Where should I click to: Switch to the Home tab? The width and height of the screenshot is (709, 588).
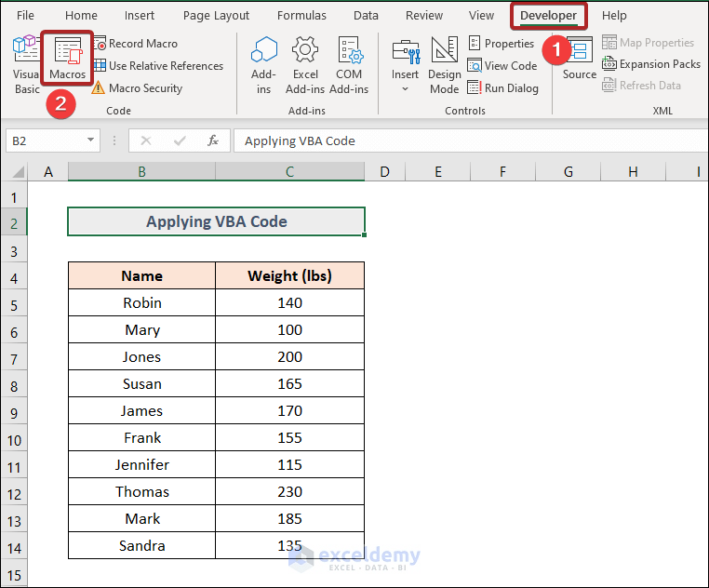[81, 16]
